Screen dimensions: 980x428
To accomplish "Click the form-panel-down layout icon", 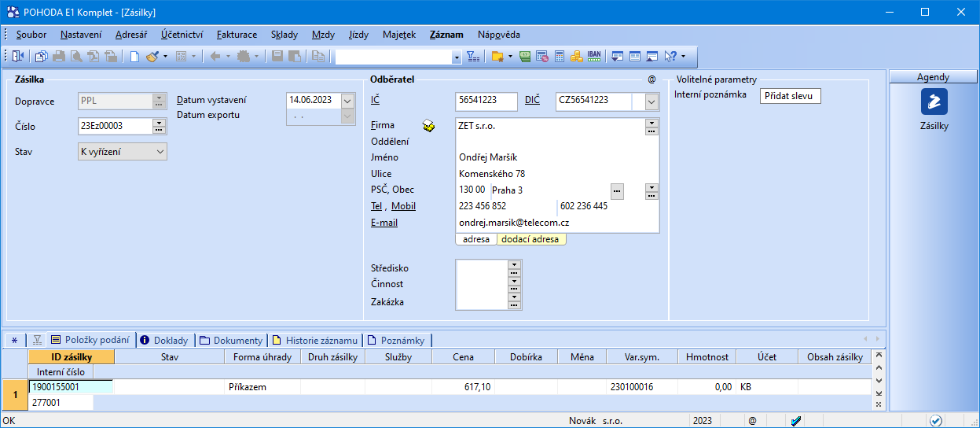I will pos(618,56).
